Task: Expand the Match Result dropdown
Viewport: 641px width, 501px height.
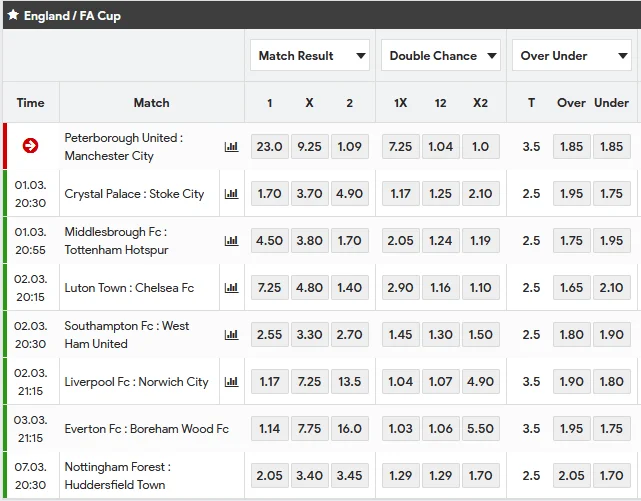Action: 309,56
